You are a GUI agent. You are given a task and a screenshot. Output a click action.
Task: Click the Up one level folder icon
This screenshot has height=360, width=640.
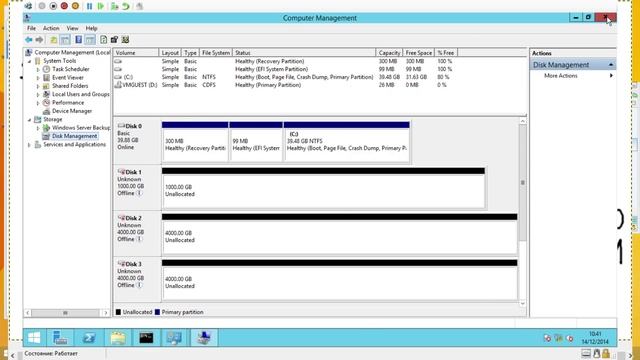tap(53, 40)
